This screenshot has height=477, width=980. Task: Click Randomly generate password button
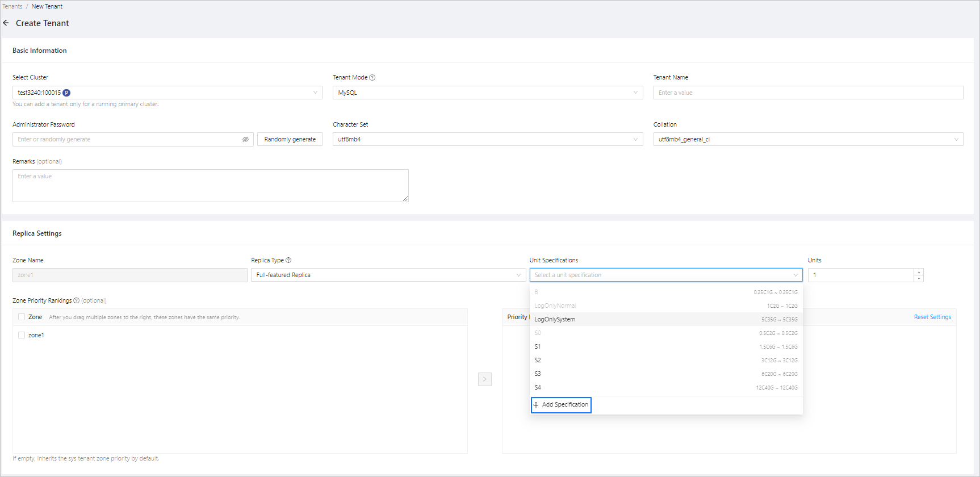[x=290, y=140]
